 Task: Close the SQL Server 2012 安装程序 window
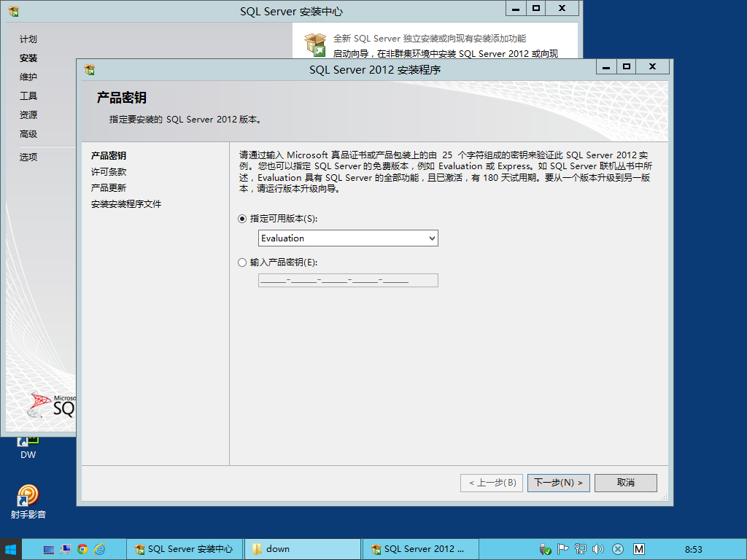pos(653,66)
